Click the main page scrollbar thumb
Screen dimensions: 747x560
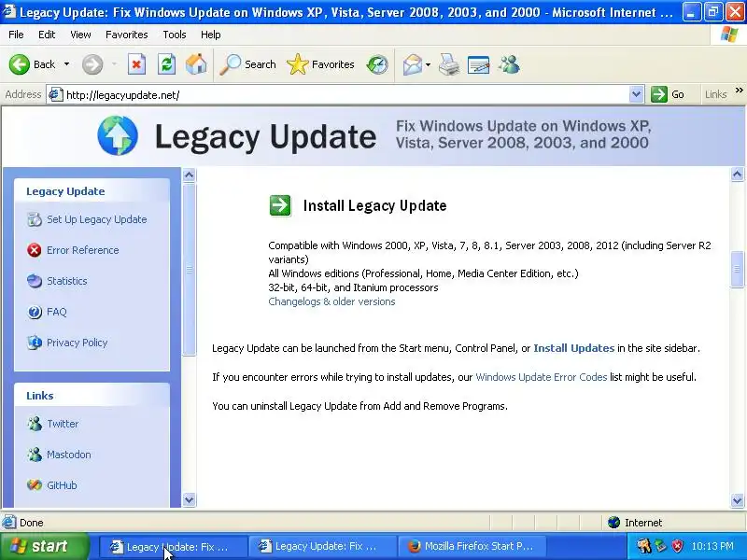[x=737, y=270]
